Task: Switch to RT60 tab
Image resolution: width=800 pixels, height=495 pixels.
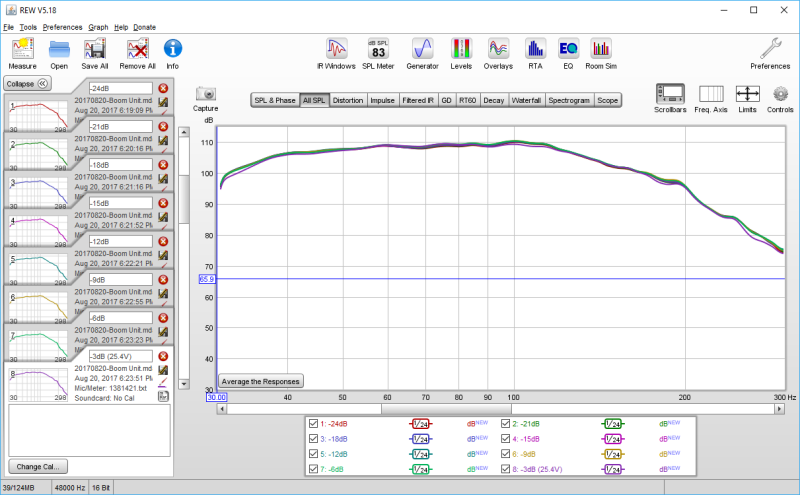Action: pyautogui.click(x=467, y=101)
